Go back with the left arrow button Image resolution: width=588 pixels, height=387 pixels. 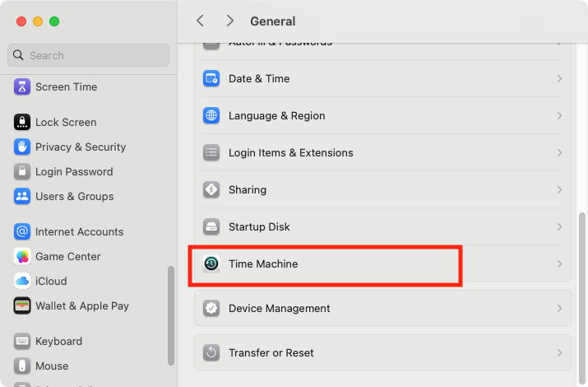click(x=201, y=21)
